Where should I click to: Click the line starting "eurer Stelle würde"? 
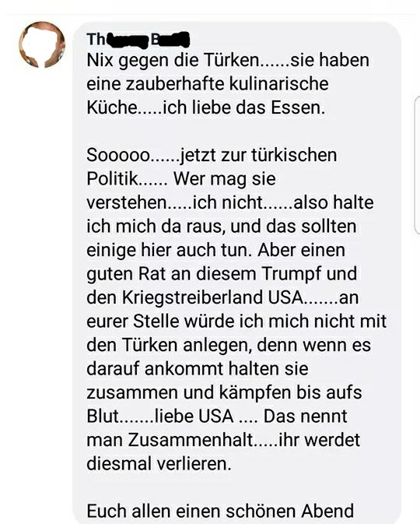click(x=236, y=321)
